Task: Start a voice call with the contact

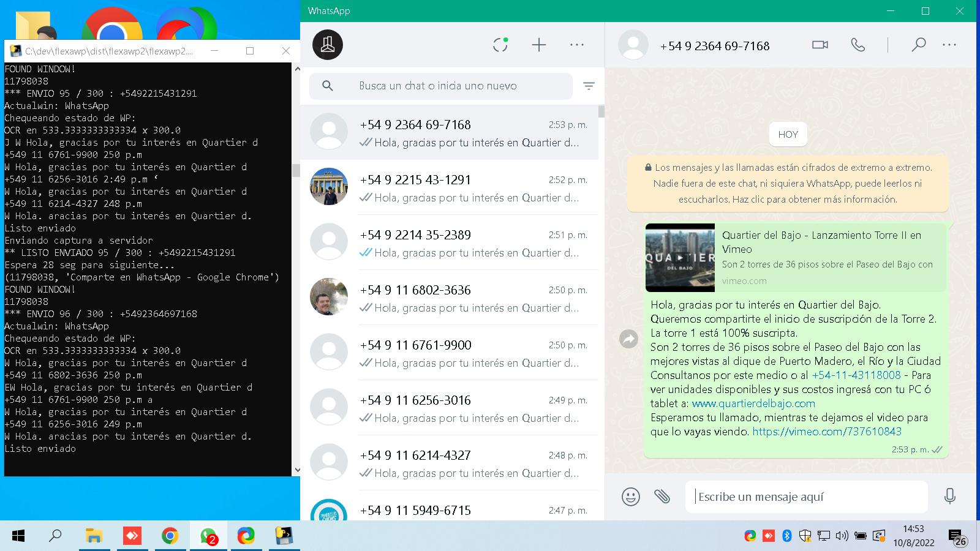Action: pyautogui.click(x=858, y=45)
